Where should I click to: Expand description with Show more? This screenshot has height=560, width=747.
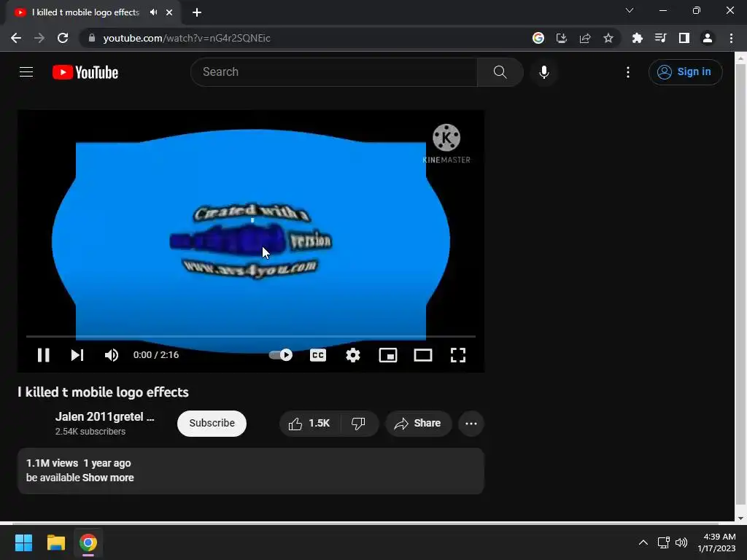108,478
